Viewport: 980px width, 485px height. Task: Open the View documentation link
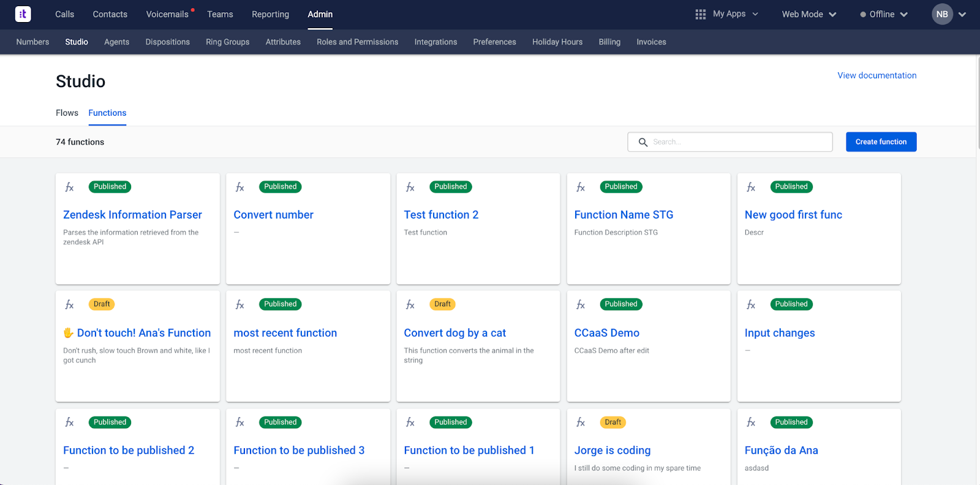[877, 75]
